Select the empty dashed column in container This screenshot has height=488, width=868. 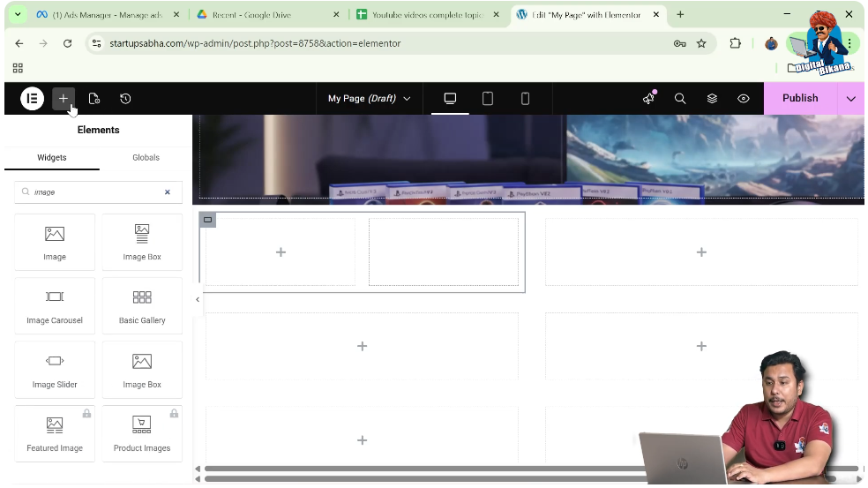444,252
